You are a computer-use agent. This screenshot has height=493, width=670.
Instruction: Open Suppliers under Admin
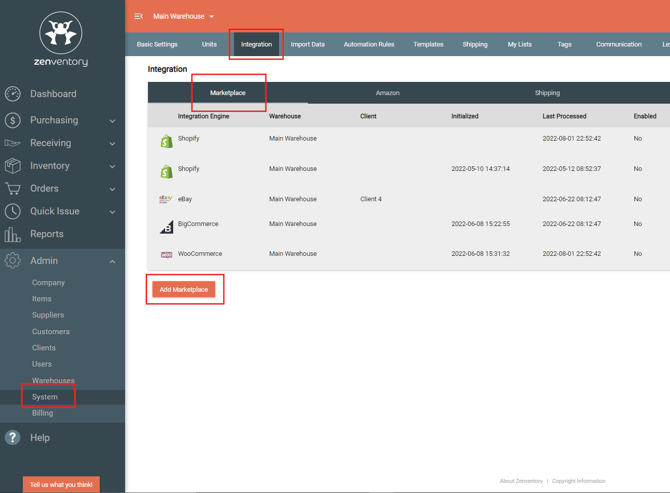click(x=48, y=315)
